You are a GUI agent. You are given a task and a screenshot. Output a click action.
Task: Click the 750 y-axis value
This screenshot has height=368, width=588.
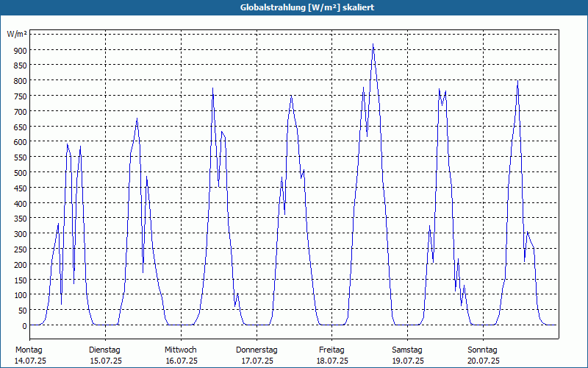(21, 96)
